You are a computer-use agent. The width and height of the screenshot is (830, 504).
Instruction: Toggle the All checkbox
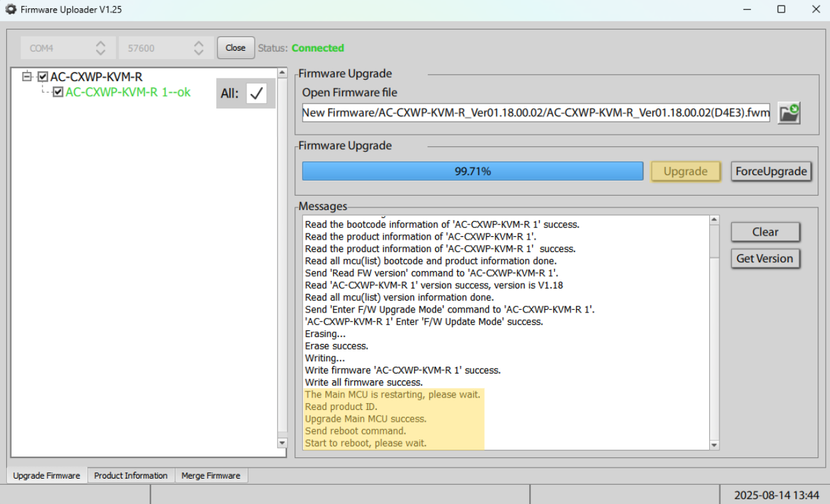tap(257, 94)
